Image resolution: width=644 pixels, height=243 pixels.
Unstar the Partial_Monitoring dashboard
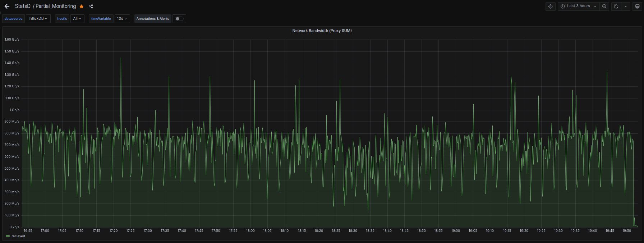point(82,6)
